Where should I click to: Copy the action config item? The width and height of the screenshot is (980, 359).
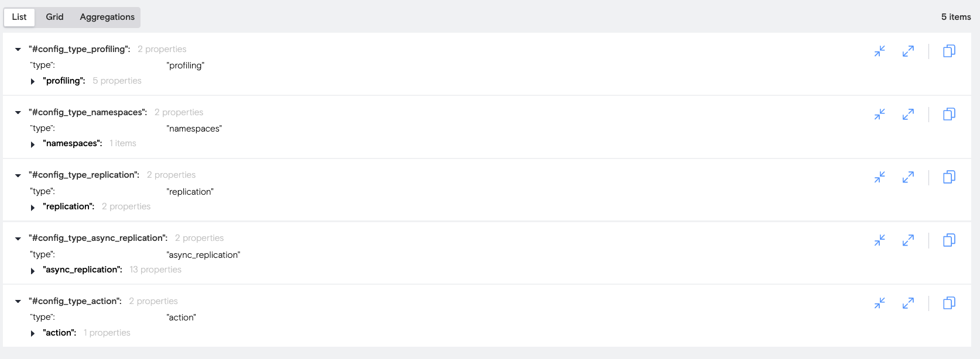coord(949,303)
